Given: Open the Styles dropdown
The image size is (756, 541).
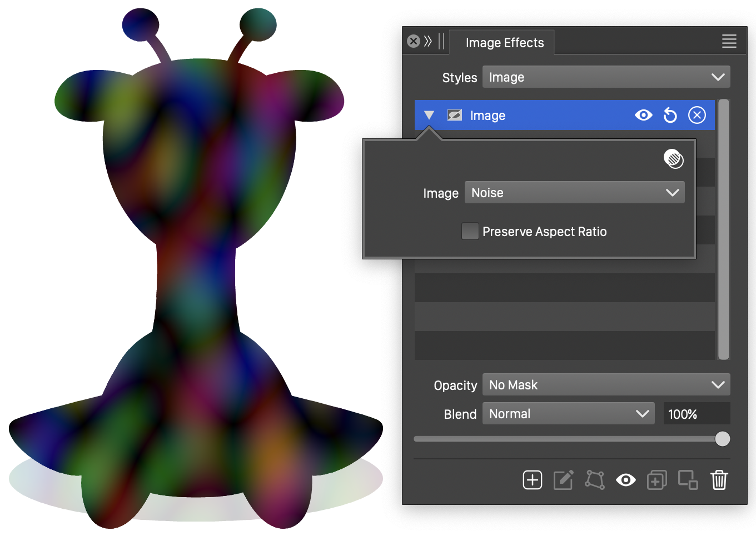Looking at the screenshot, I should [606, 77].
